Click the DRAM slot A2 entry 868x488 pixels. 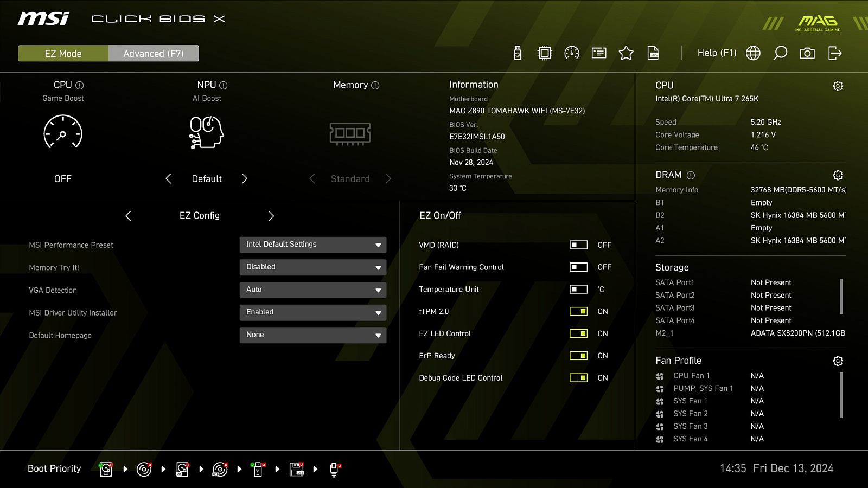(751, 241)
